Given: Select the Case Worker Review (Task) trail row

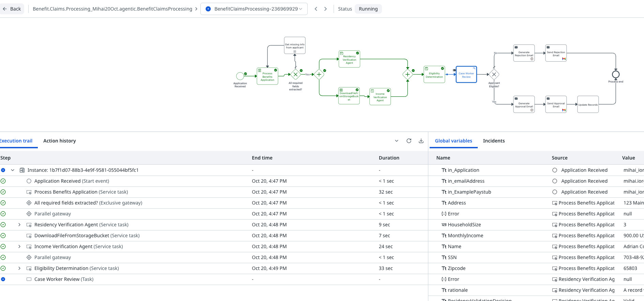Looking at the screenshot, I should pyautogui.click(x=214, y=279).
